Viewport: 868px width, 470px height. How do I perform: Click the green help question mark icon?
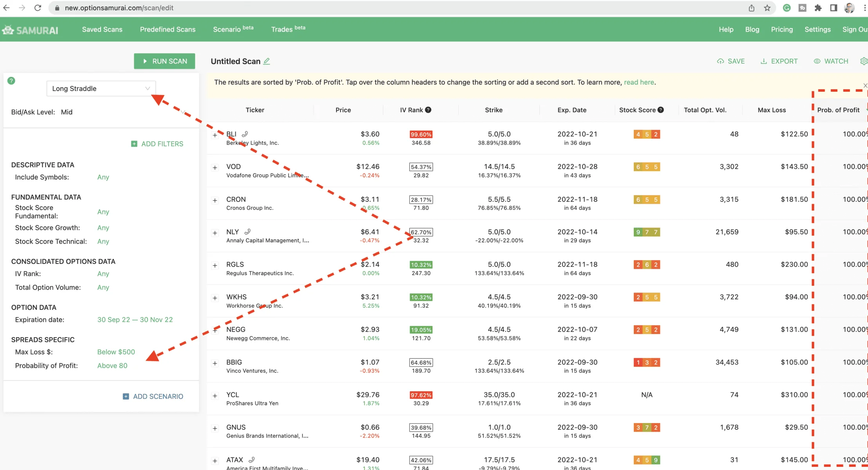coord(11,81)
